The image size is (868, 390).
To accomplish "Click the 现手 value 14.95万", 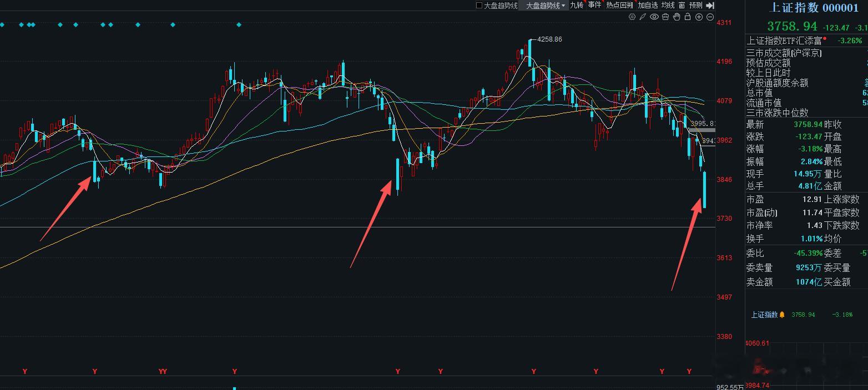I will coord(808,174).
